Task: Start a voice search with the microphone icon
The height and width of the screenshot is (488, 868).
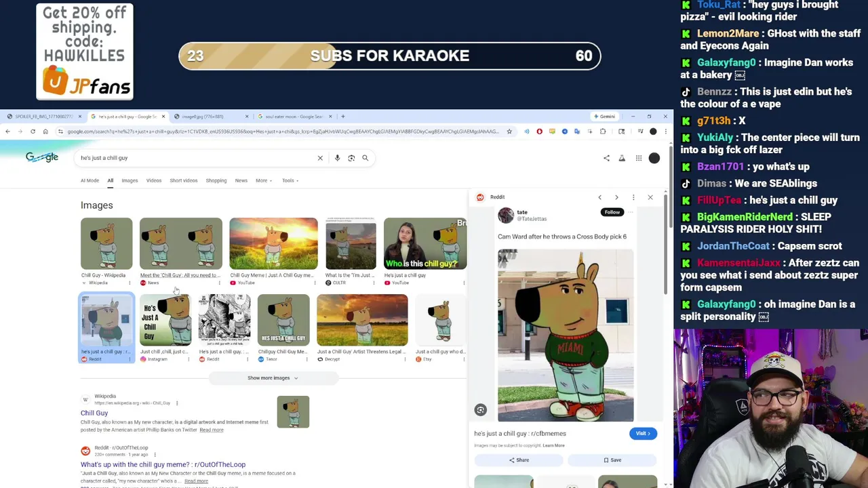Action: [337, 158]
